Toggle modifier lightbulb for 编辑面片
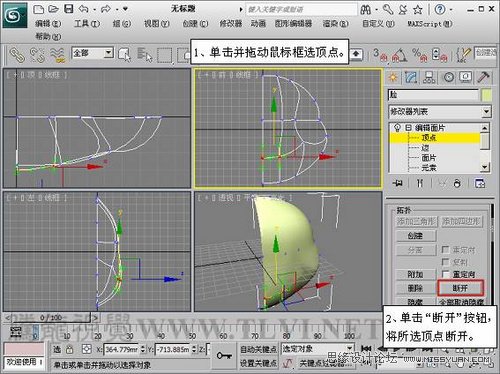This screenshot has width=500, height=374. pyautogui.click(x=397, y=128)
